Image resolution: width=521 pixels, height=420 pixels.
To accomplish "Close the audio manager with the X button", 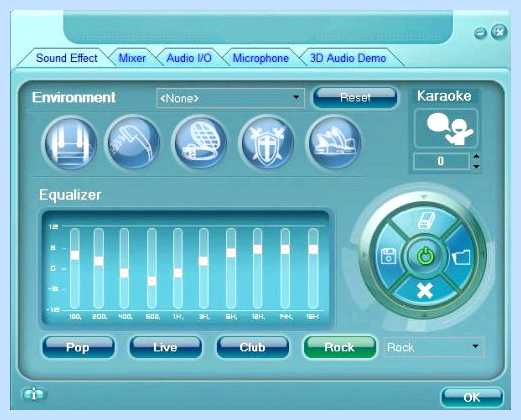I will (499, 32).
